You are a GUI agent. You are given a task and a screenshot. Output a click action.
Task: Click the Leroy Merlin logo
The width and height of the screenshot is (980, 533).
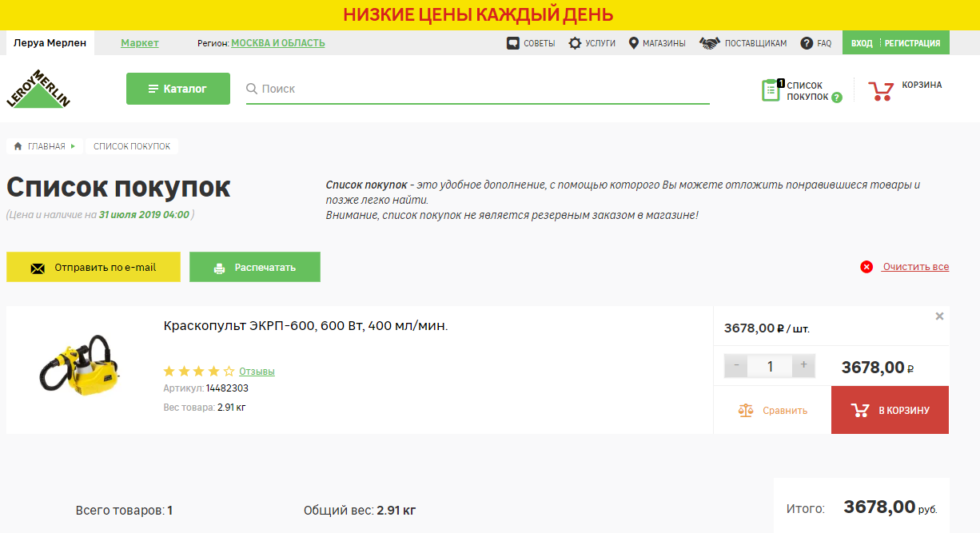pyautogui.click(x=39, y=88)
